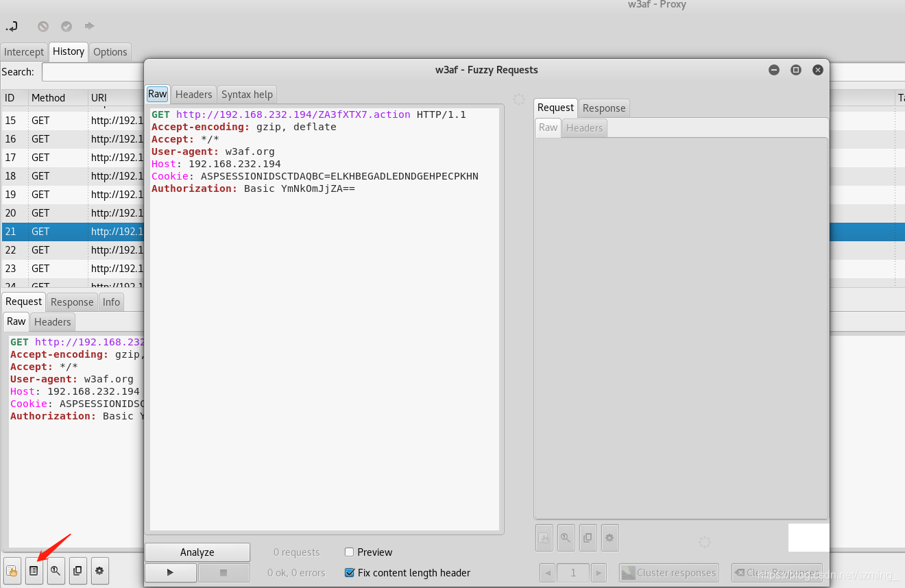Sort history by ID column header
The image size is (905, 588).
coord(13,98)
